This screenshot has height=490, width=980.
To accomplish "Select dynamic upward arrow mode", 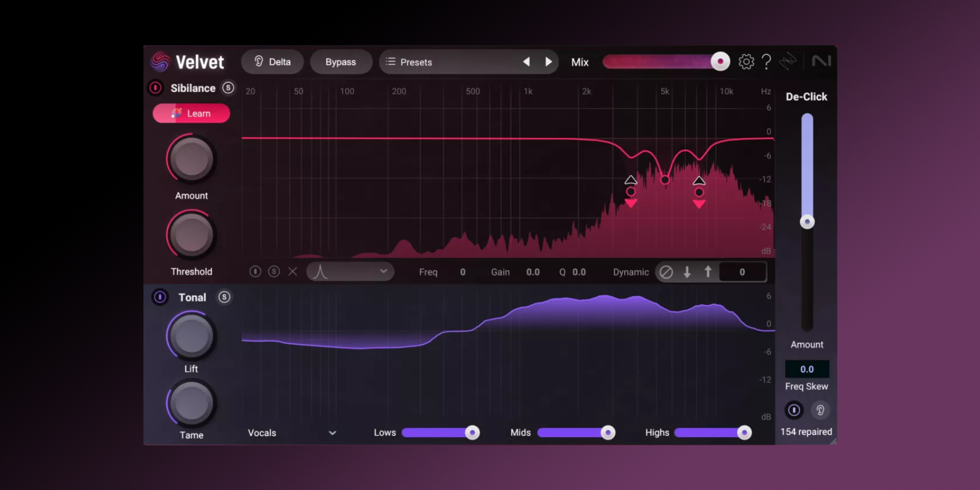I will click(708, 272).
